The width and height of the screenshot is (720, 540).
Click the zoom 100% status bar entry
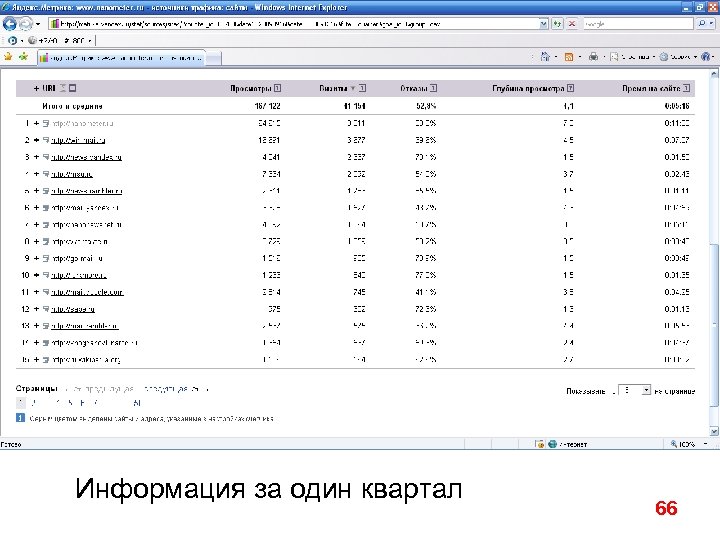tap(683, 444)
